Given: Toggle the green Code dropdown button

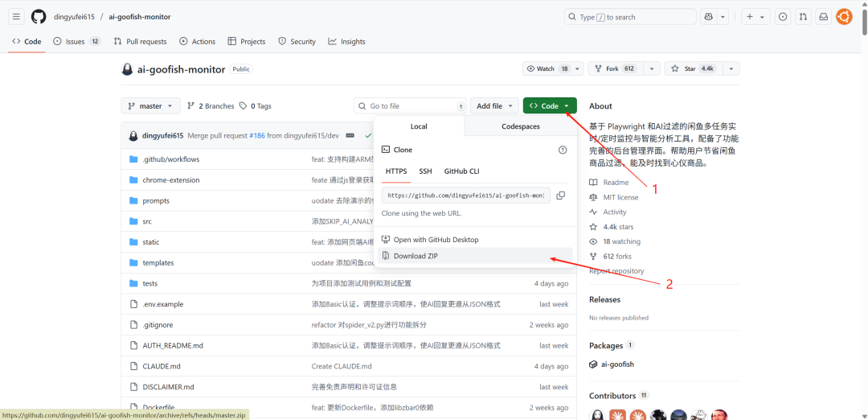Looking at the screenshot, I should point(550,106).
